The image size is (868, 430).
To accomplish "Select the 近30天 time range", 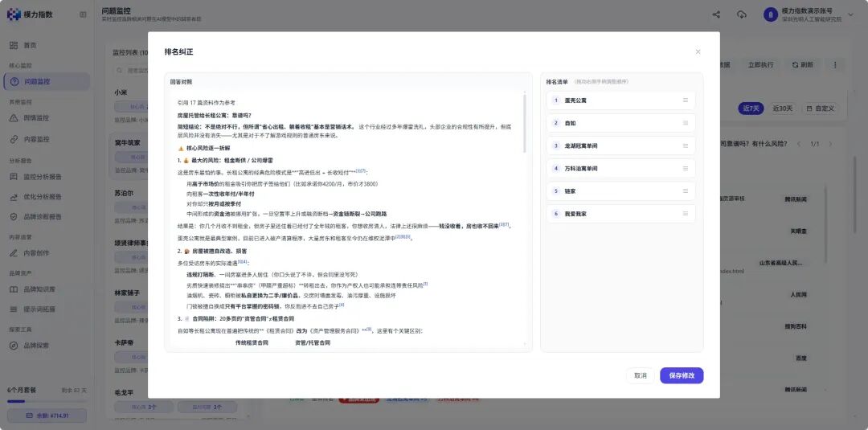I will pos(782,109).
